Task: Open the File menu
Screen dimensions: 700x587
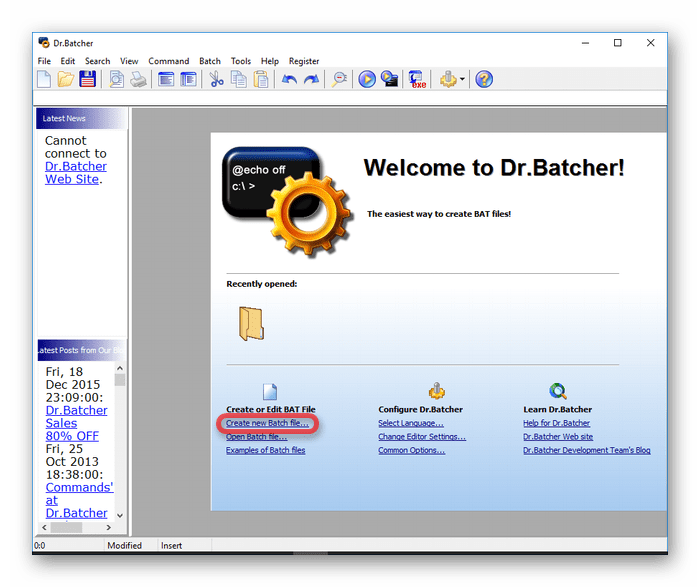Action: point(44,61)
